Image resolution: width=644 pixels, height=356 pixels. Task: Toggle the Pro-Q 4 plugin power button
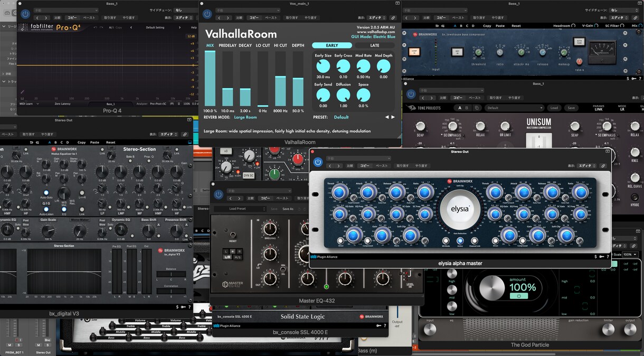coord(25,15)
